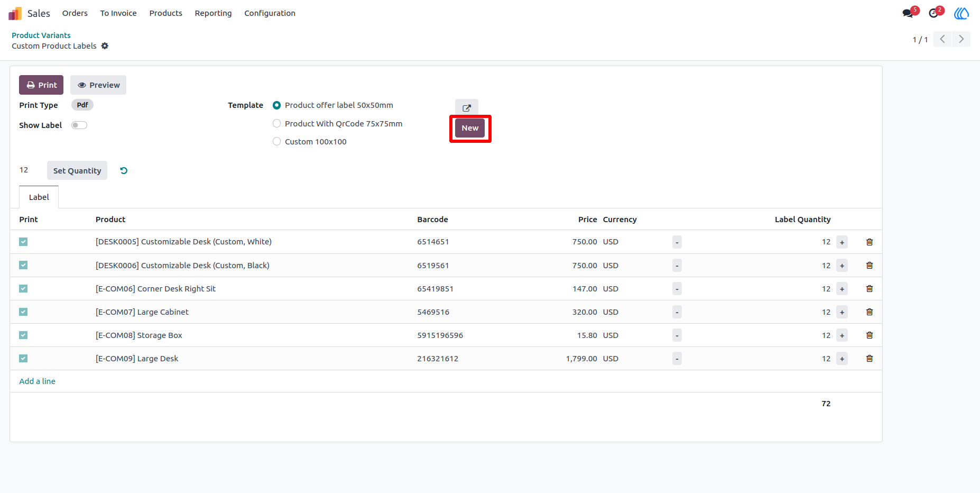This screenshot has height=493, width=980.
Task: Delete the Customizable Desk (Custom, Black) row
Action: tap(870, 266)
